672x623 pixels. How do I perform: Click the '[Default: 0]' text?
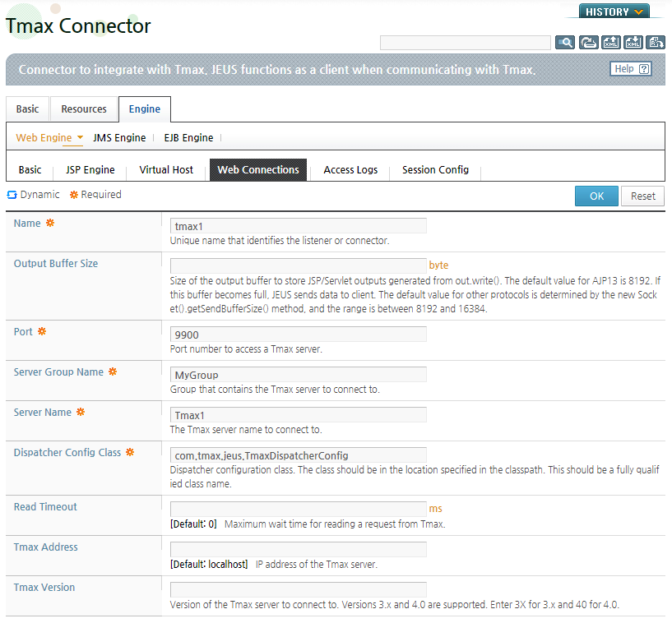pyautogui.click(x=193, y=524)
